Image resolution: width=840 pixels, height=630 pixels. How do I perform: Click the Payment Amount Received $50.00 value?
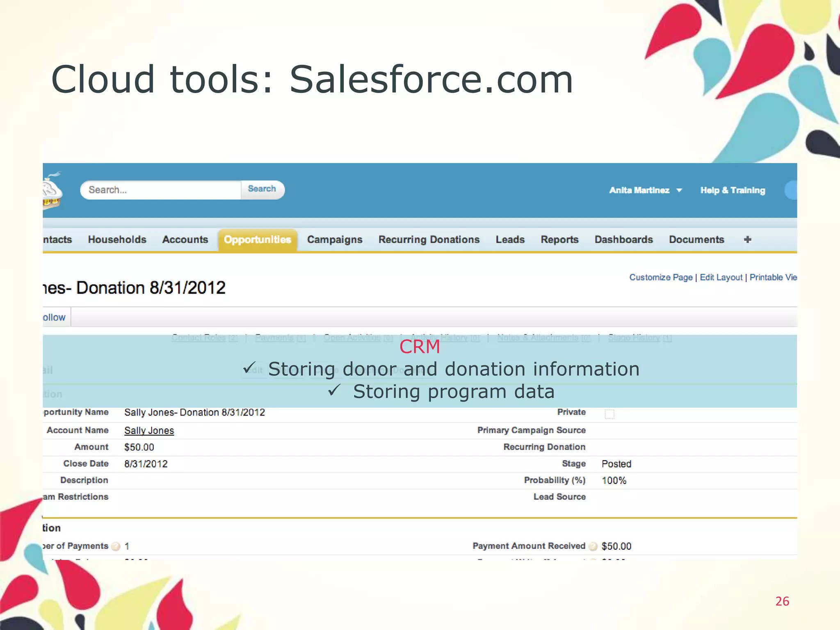click(616, 546)
